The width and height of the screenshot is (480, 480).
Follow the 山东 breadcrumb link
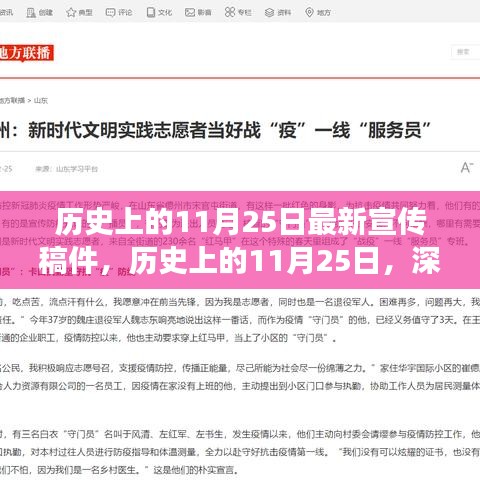41,100
